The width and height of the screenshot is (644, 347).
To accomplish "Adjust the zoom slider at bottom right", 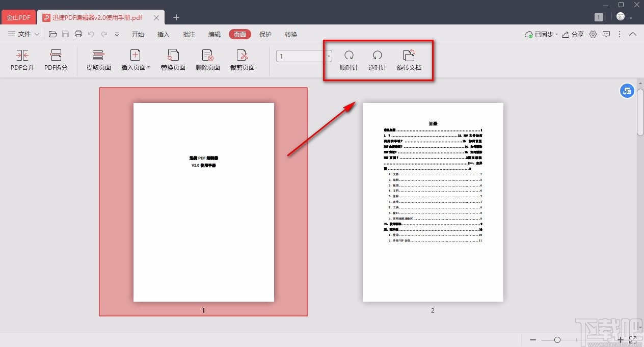I will [557, 339].
